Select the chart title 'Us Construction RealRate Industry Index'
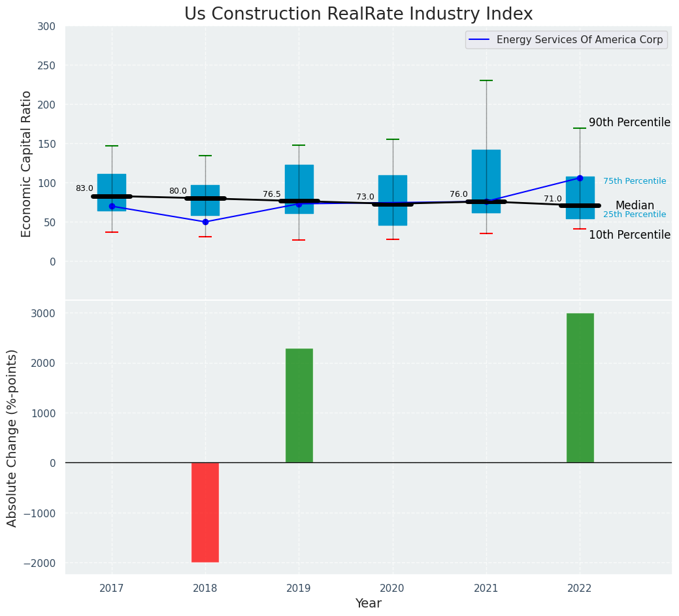 coord(358,14)
